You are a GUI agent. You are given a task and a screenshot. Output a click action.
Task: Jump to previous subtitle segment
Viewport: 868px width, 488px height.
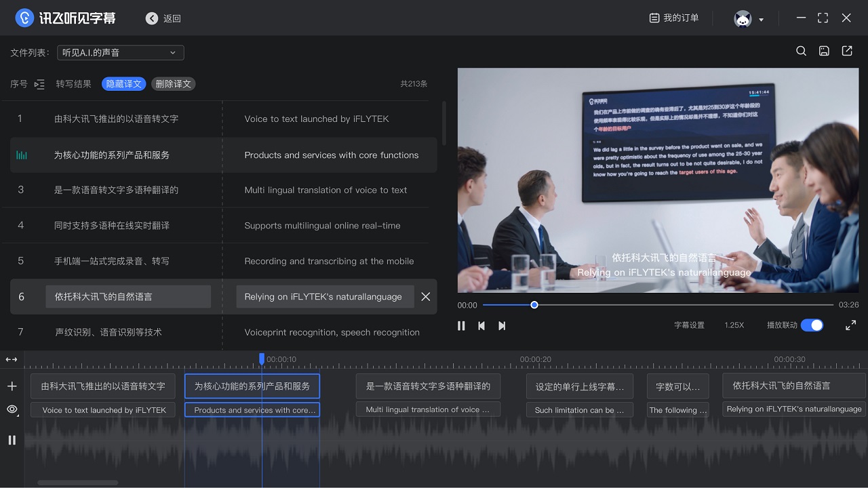coord(481,325)
